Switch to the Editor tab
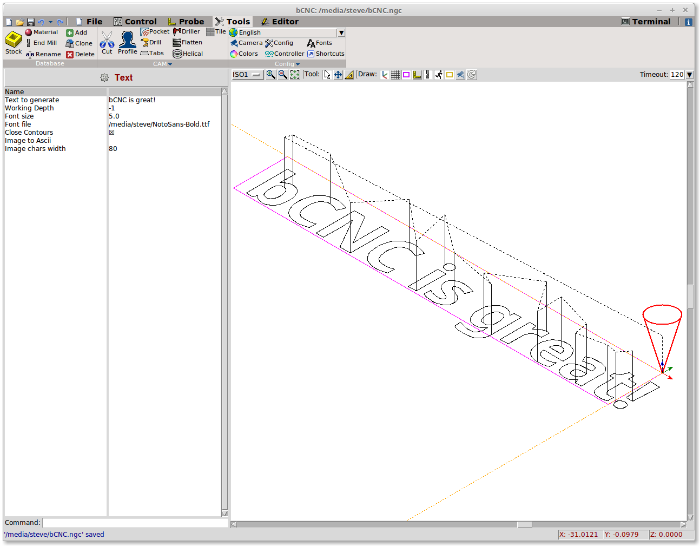This screenshot has height=546, width=700. pos(280,21)
